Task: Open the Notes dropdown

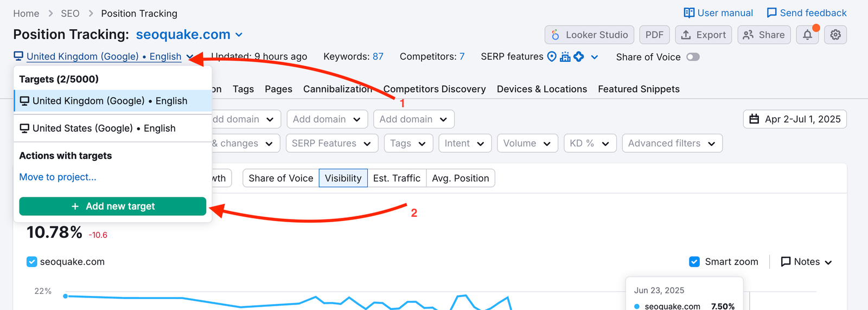Action: pos(806,262)
